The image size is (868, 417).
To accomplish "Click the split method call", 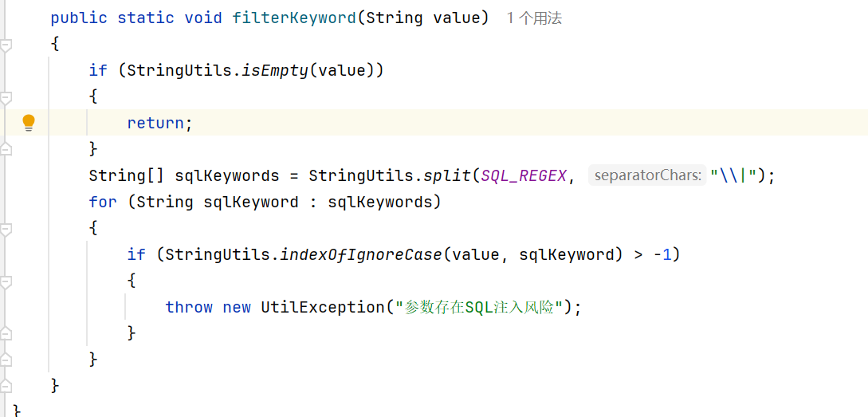I will 447,175.
